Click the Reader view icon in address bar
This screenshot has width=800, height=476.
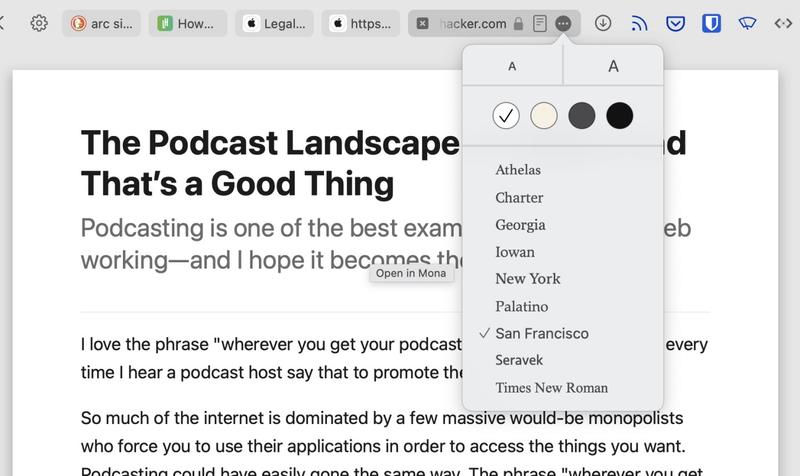[x=540, y=23]
